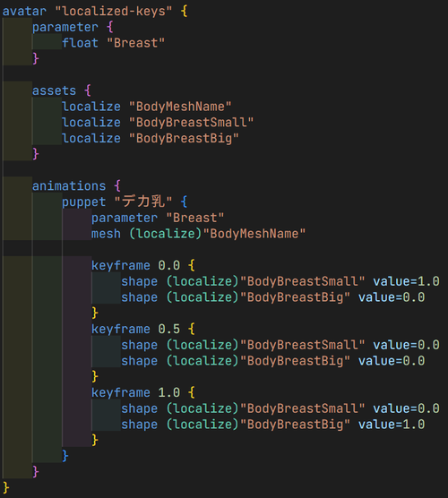Click parameter "Breast" inside the puppet block
Image resolution: width=448 pixels, height=498 pixels.
click(158, 218)
